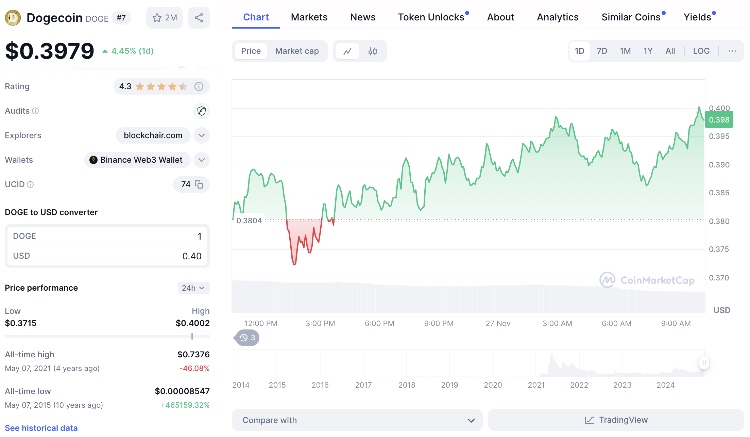
Task: Toggle the Price chart mode
Action: [251, 51]
